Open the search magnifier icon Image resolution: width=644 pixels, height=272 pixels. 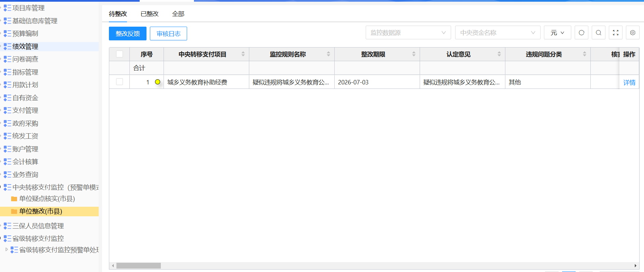coord(599,33)
